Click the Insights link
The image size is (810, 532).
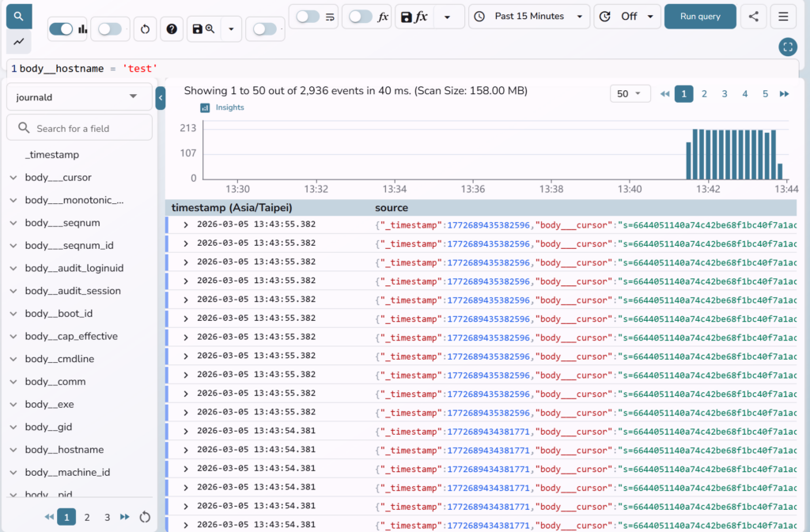tap(229, 108)
